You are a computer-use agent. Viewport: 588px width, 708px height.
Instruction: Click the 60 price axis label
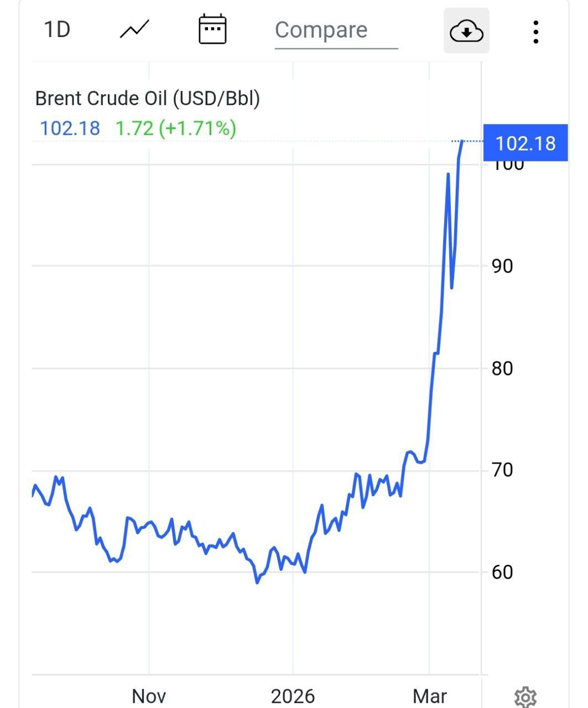tap(502, 572)
